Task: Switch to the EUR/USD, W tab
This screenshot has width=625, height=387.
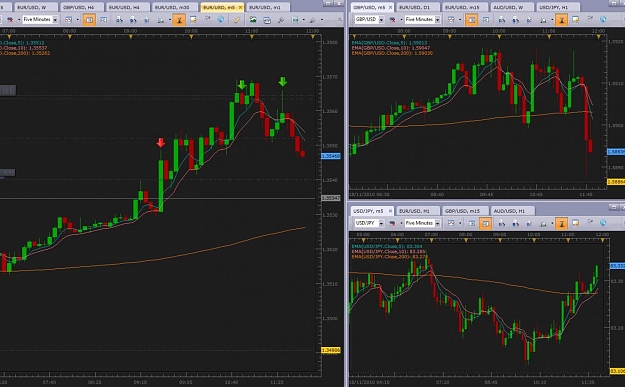Action: point(36,7)
